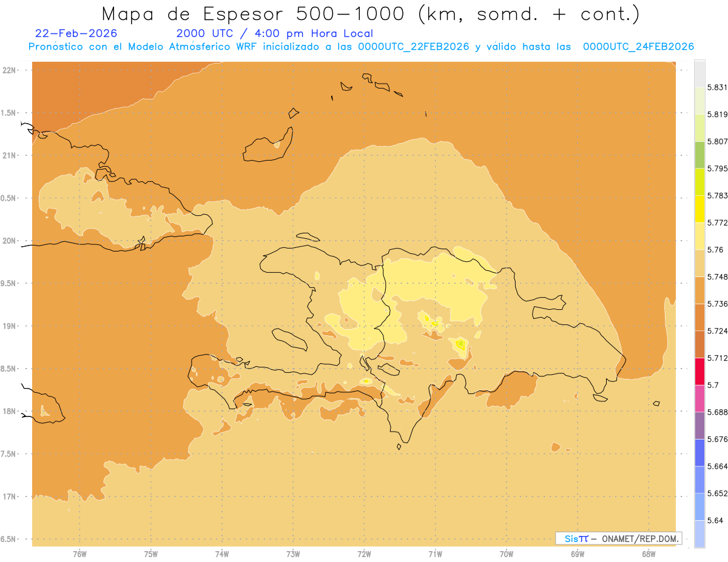The height and width of the screenshot is (562, 728).
Task: Click the longitude label '70W'
Action: [x=507, y=554]
